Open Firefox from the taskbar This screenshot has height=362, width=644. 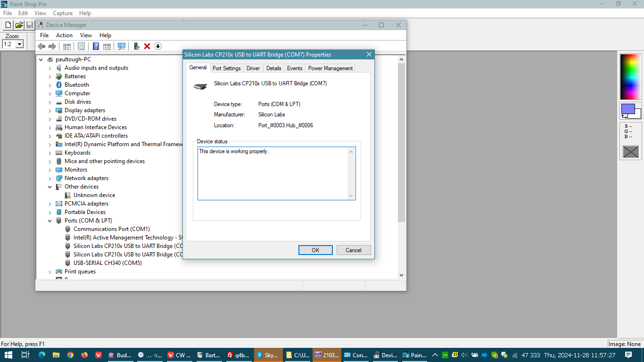coord(84,355)
